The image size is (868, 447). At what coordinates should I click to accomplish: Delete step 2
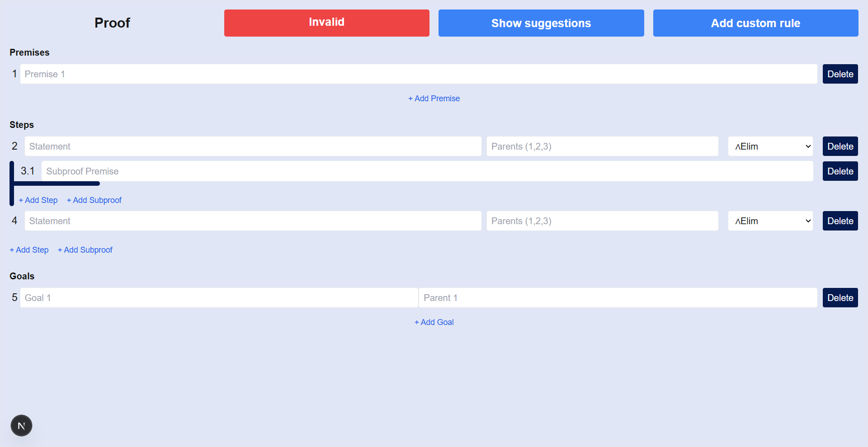click(840, 146)
